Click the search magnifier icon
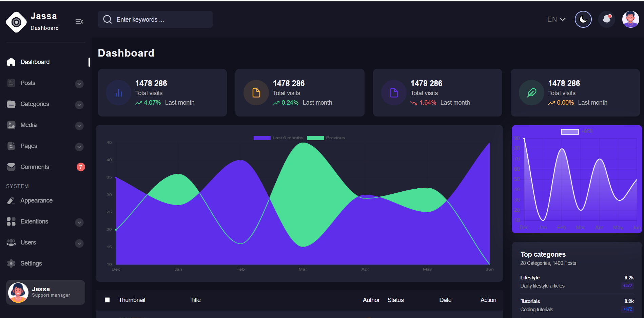 (107, 19)
